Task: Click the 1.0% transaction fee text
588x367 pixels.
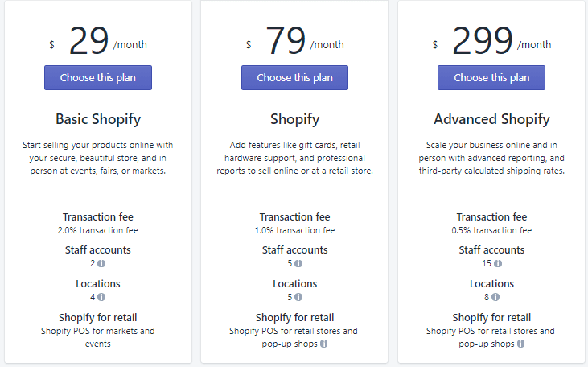Action: (294, 230)
